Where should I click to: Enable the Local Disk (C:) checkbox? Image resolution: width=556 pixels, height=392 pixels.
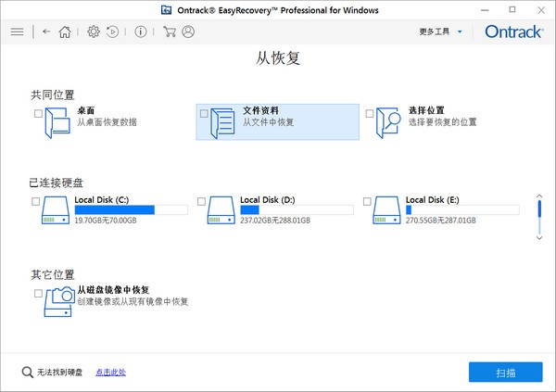pyautogui.click(x=36, y=201)
